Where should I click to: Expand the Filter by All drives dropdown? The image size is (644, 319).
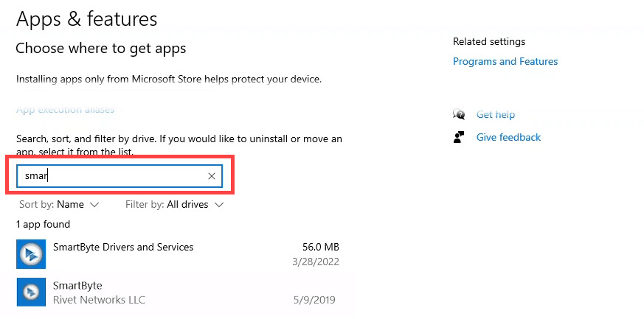[x=175, y=204]
